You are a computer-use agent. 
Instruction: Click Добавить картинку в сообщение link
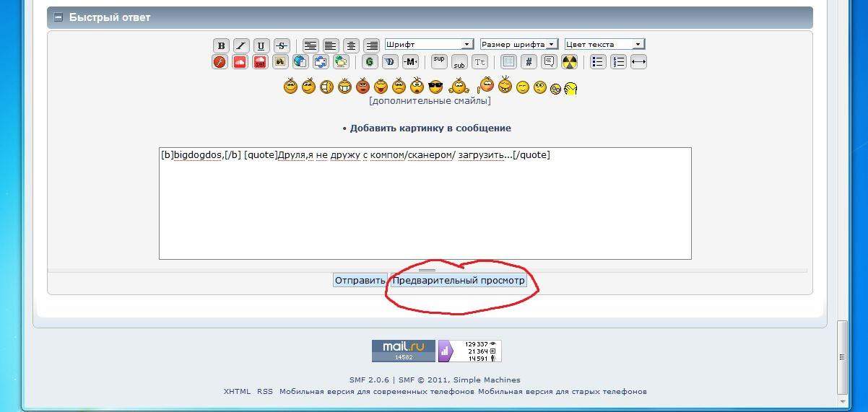(x=430, y=128)
